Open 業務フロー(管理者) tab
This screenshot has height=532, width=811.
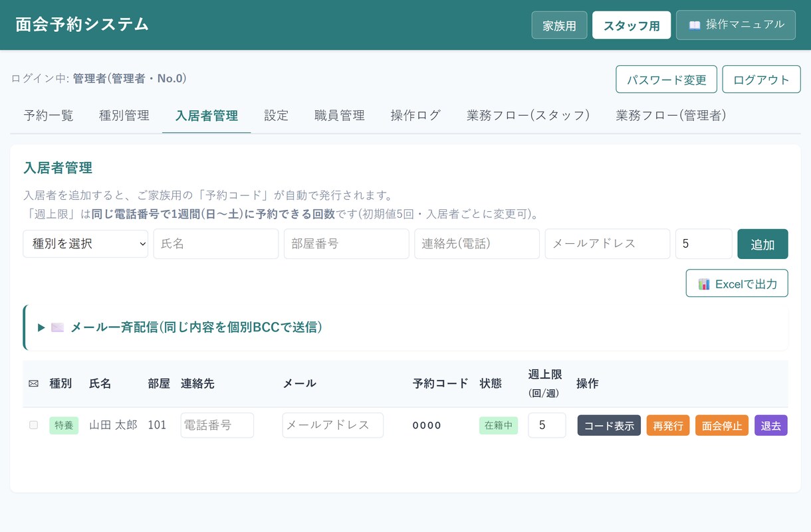(671, 116)
